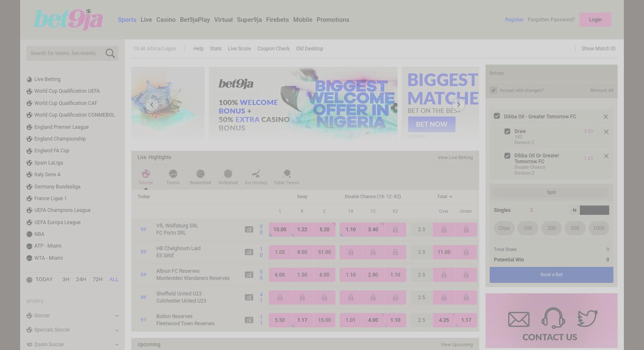
Task: Select the 3H time filter
Action: pyautogui.click(x=66, y=279)
